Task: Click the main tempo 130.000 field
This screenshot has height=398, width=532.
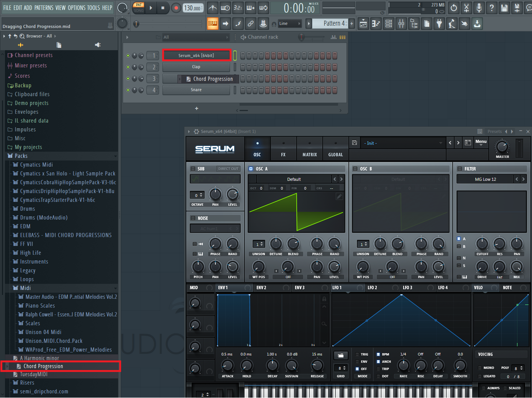Action: click(193, 8)
